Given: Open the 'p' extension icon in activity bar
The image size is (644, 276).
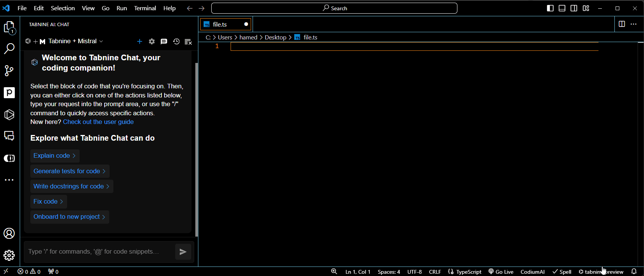Looking at the screenshot, I should 9,93.
